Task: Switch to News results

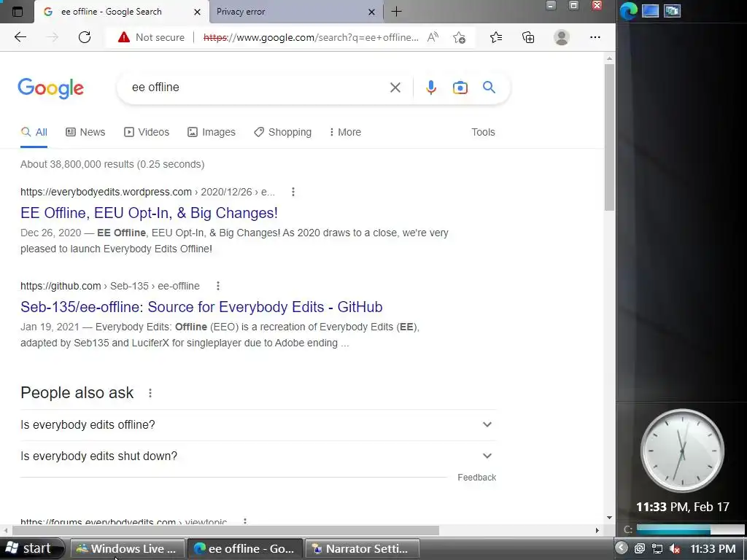Action: click(85, 133)
